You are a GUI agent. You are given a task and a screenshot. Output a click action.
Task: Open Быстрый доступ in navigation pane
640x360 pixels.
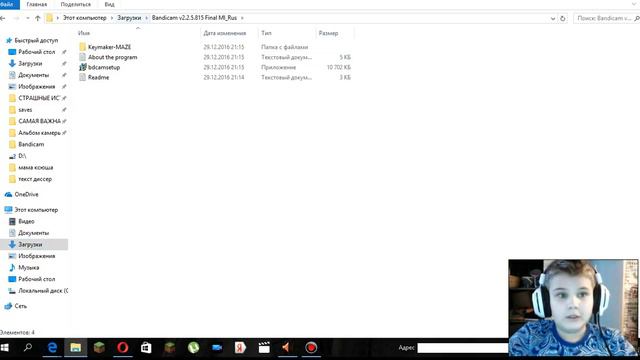click(x=36, y=40)
